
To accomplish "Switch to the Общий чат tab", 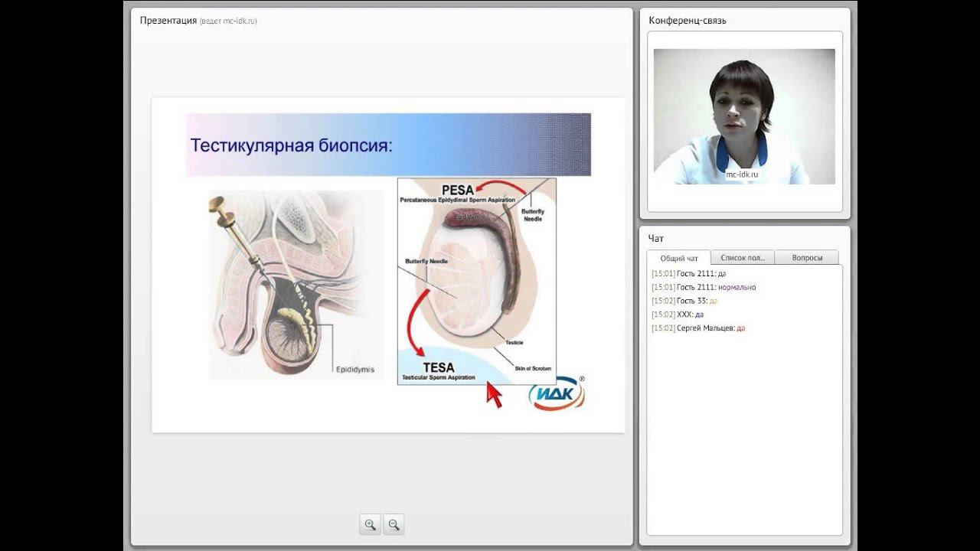I will (679, 258).
